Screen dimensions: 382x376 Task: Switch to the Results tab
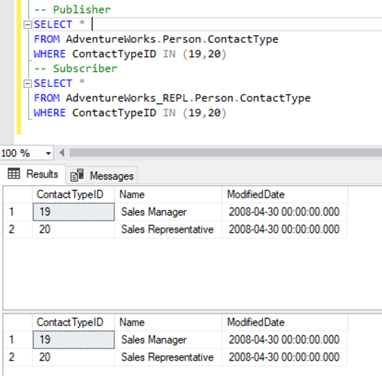(33, 174)
